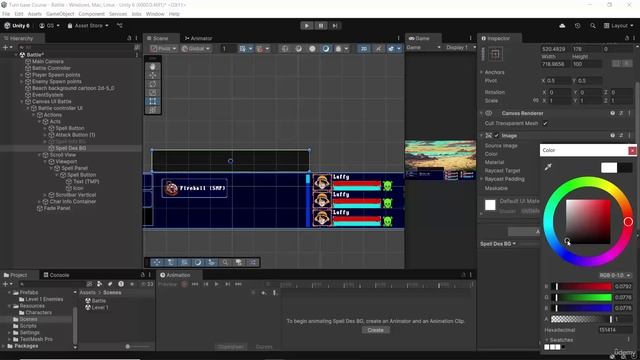Viewport: 640px width, 360px height.
Task: Select Spell Button in Hierarchy under Acts
Action: [70, 128]
